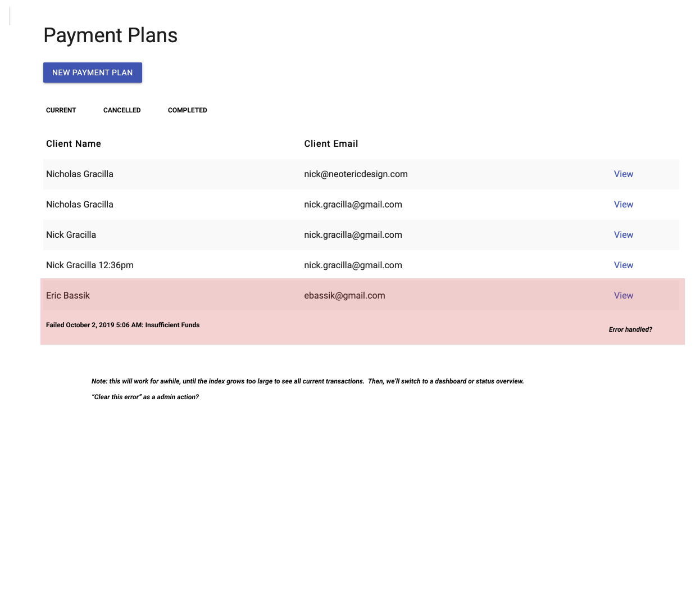Click the ebassik@gmail.com email address
The width and height of the screenshot is (700, 596).
click(344, 296)
